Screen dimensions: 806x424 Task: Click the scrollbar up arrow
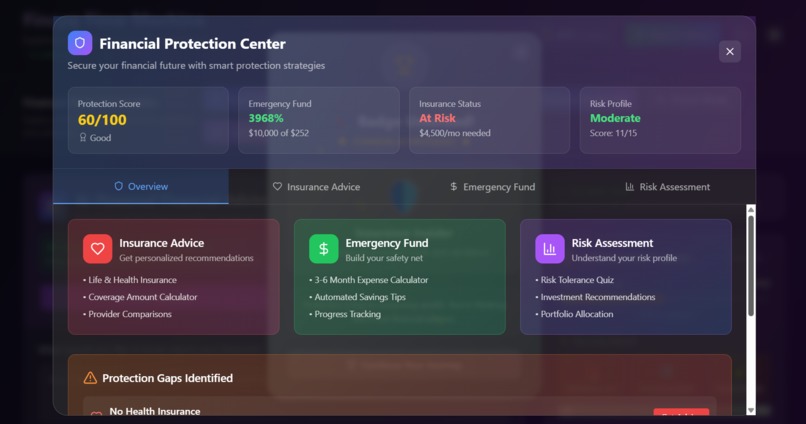click(x=751, y=210)
